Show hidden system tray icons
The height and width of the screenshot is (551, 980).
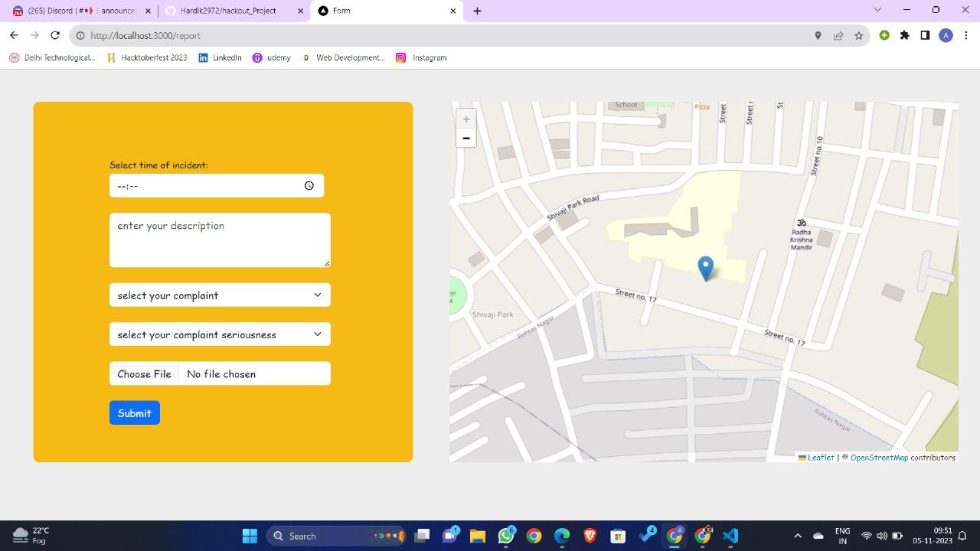pos(797,536)
